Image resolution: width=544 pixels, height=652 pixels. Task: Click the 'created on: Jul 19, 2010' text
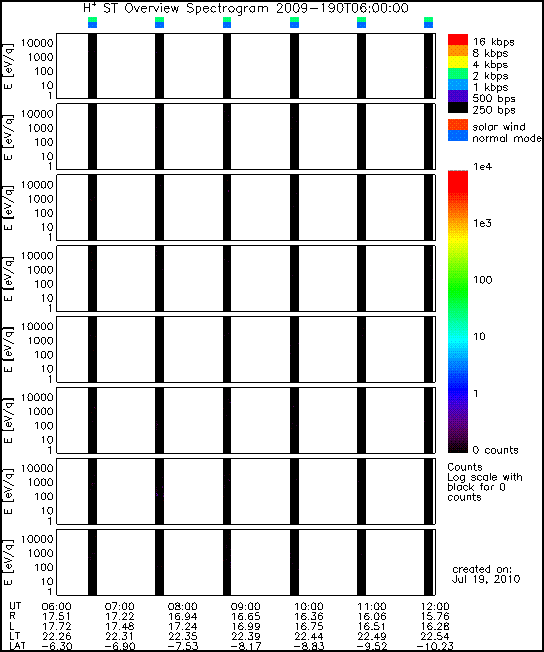(486, 574)
